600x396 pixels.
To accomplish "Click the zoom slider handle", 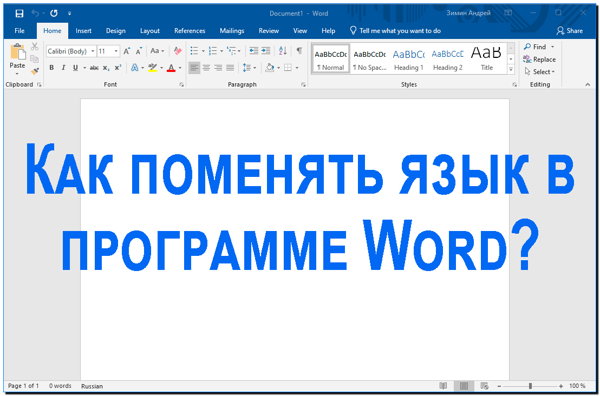I will [530, 386].
